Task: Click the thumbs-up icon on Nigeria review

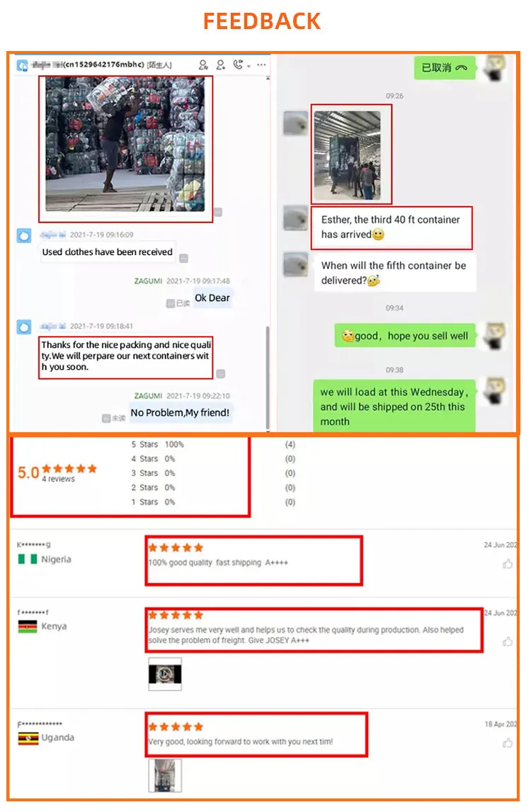Action: click(x=508, y=564)
